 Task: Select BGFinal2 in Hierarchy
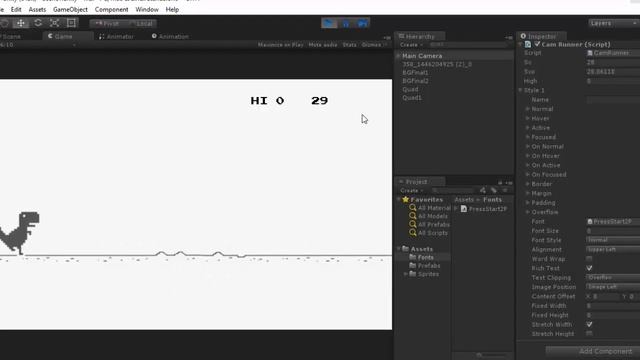pos(415,81)
